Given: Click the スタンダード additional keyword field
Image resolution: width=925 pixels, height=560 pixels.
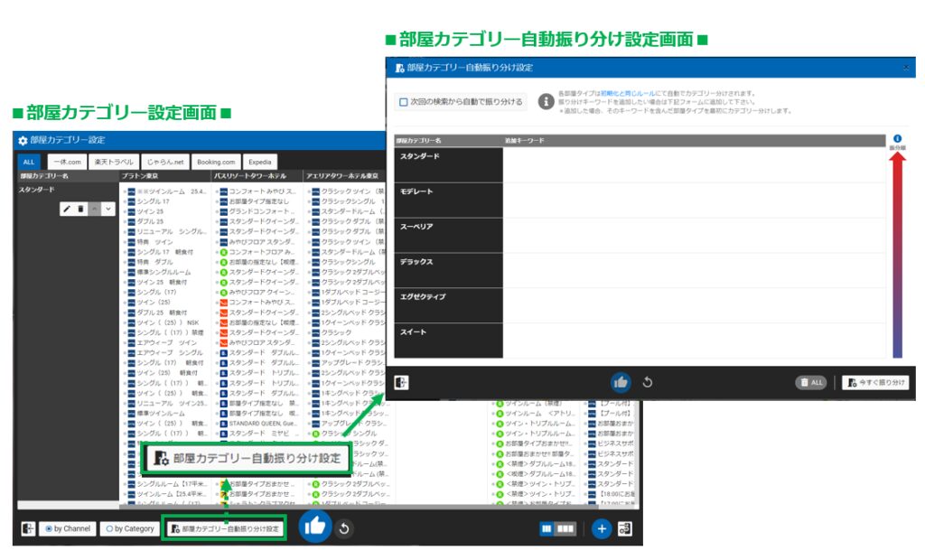Looking at the screenshot, I should (691, 164).
